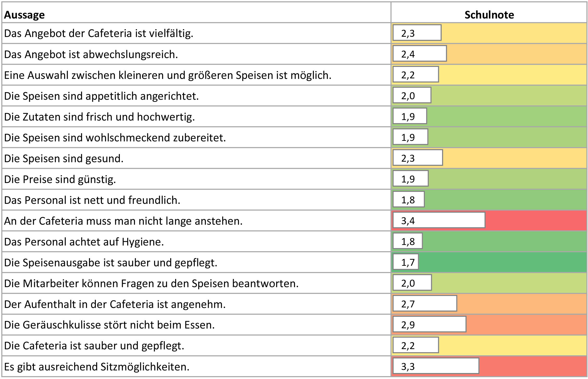The width and height of the screenshot is (588, 379).
Task: Click the "Aussage" column header cell
Action: pos(24,15)
